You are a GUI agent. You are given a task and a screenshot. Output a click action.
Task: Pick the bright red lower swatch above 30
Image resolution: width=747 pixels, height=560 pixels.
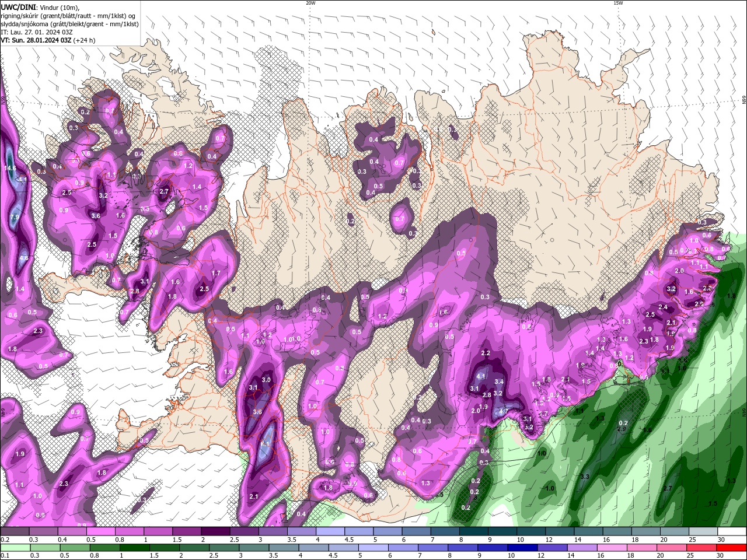tap(731, 548)
